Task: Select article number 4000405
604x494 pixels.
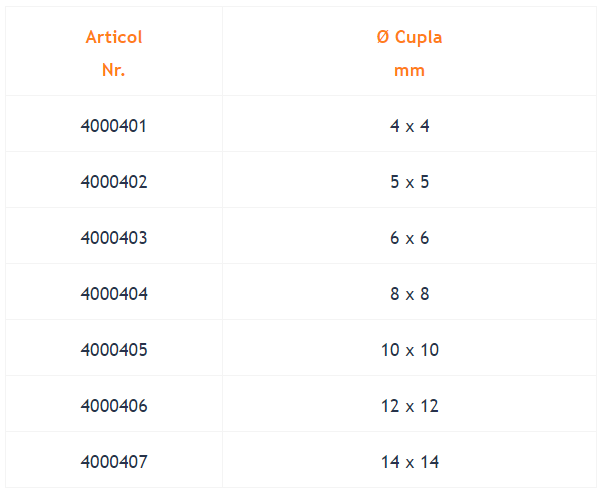Action: (x=114, y=350)
